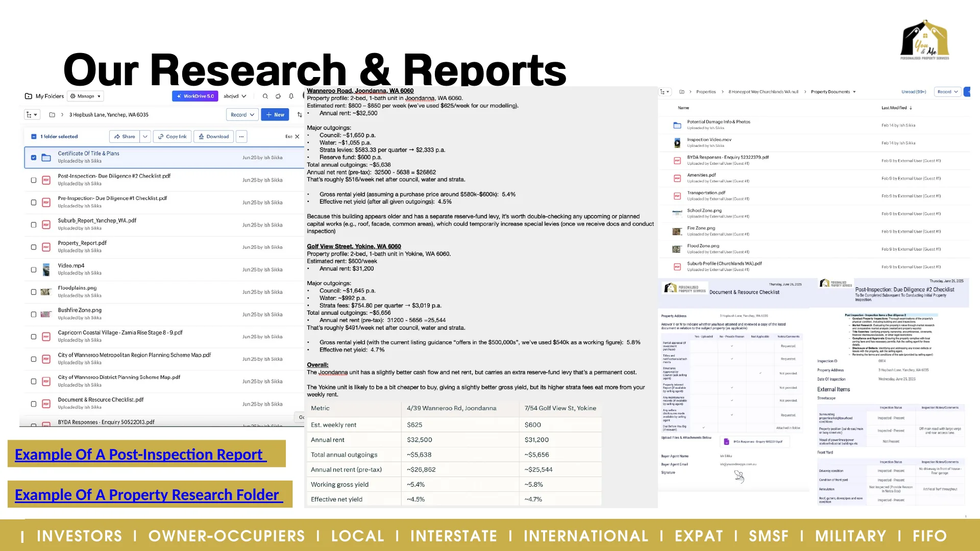Click Potential Damage Info & Photos folder icon
This screenshot has height=551, width=980.
pyautogui.click(x=677, y=125)
